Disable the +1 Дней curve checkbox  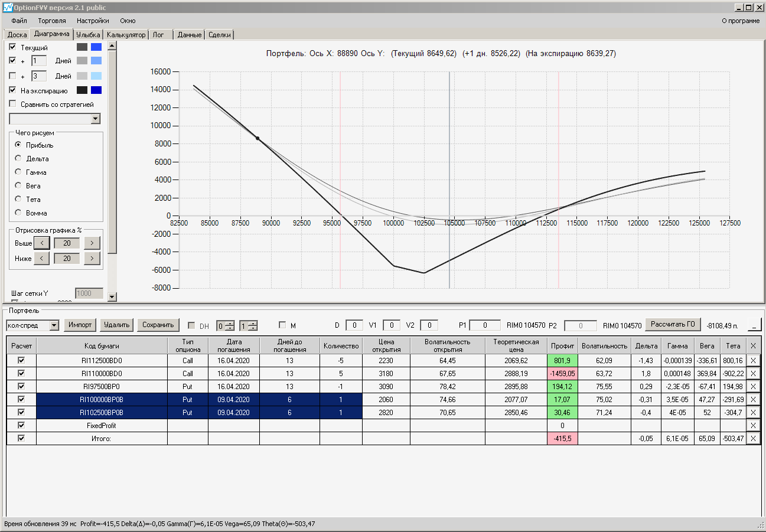coord(13,60)
